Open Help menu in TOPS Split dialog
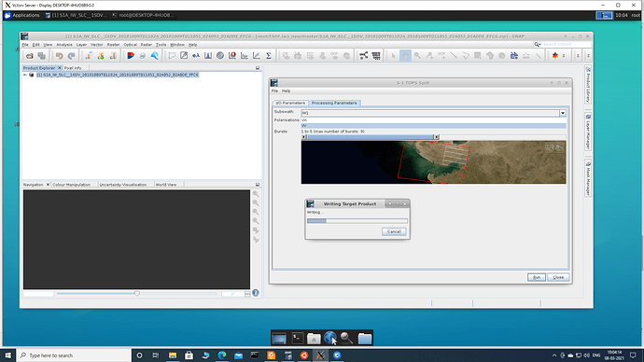The width and height of the screenshot is (644, 362). point(286,90)
